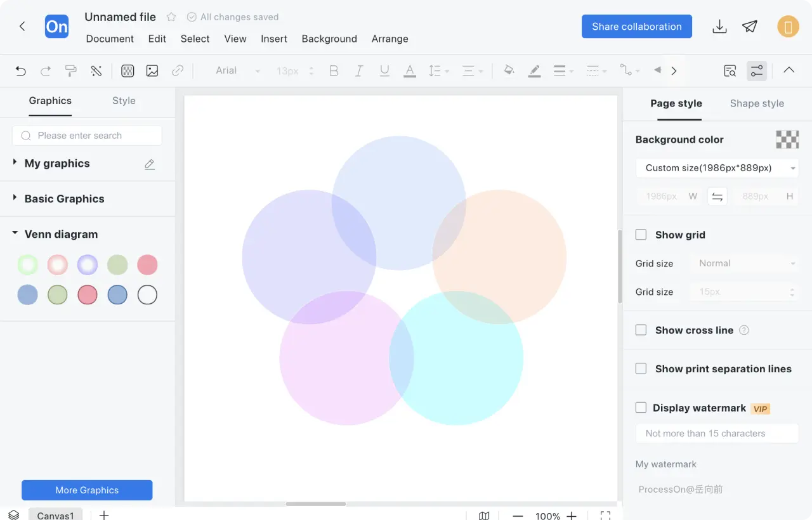Open the Arrange menu
This screenshot has width=812, height=520.
(390, 39)
